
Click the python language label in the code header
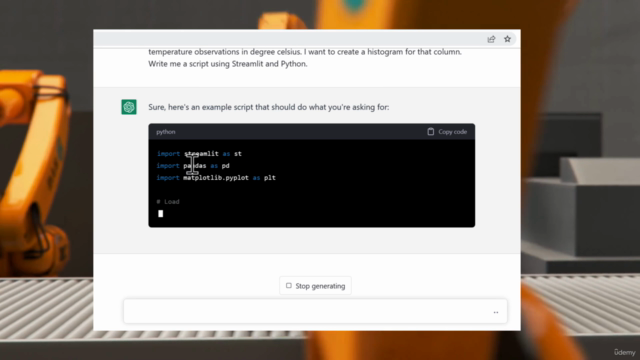(166, 132)
